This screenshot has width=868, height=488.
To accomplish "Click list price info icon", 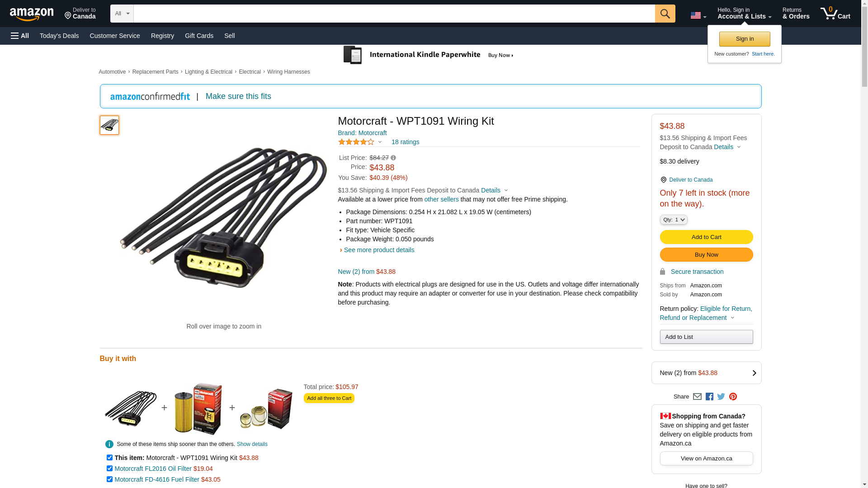I will pyautogui.click(x=393, y=158).
